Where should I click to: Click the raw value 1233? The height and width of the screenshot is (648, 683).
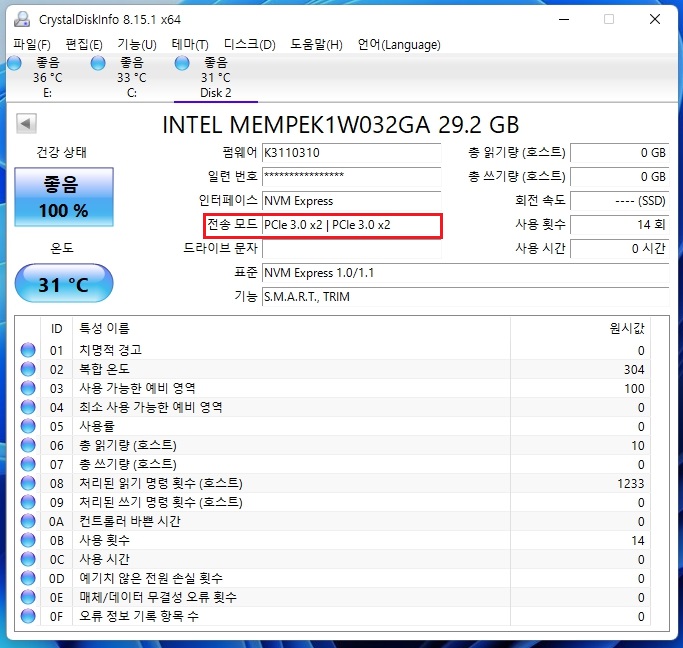(x=630, y=483)
